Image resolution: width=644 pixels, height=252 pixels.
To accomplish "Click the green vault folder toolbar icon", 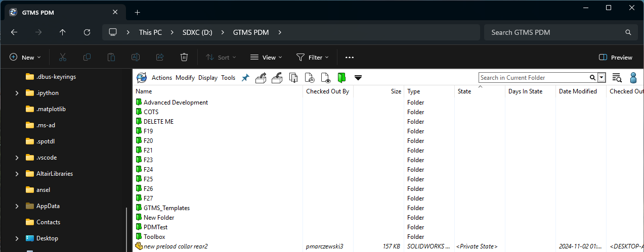I will 341,78.
